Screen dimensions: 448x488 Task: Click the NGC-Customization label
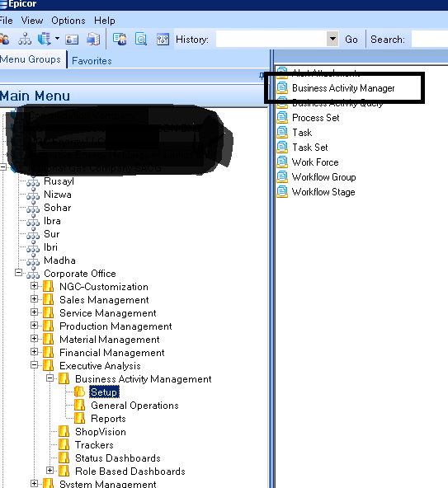pos(104,287)
